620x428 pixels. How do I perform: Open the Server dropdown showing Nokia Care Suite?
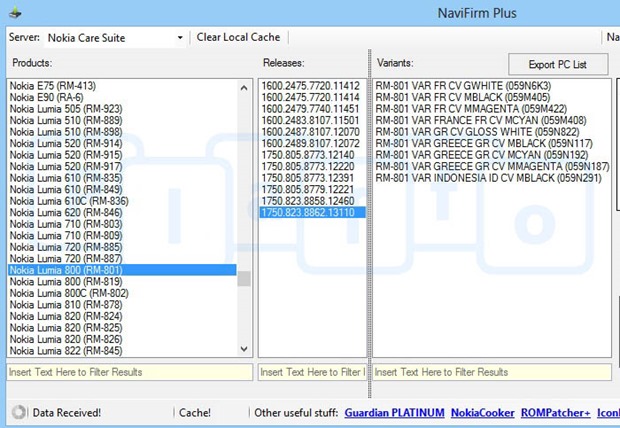(x=115, y=38)
